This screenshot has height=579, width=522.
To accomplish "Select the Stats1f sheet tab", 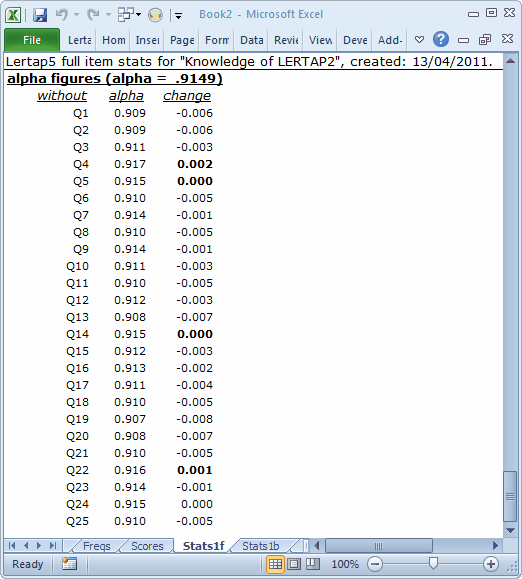I will coord(203,546).
